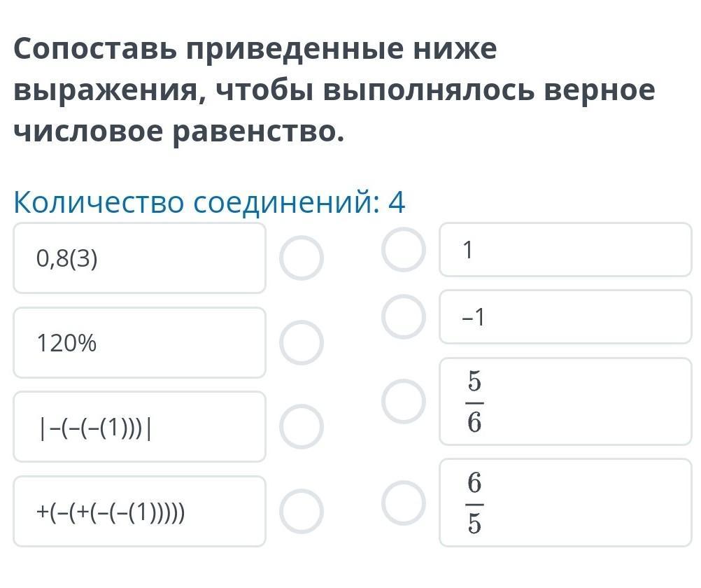The width and height of the screenshot is (701, 588).
Task: Choose the answer box with fraction 5/6
Action: [565, 402]
